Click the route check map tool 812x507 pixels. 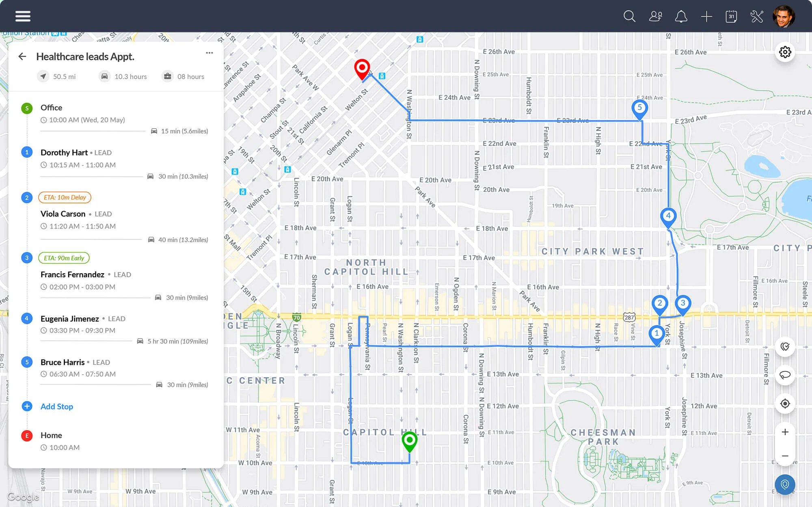tap(785, 346)
